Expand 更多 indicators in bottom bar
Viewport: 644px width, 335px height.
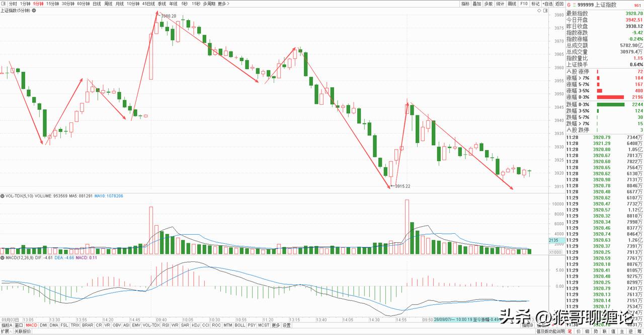coord(276,325)
